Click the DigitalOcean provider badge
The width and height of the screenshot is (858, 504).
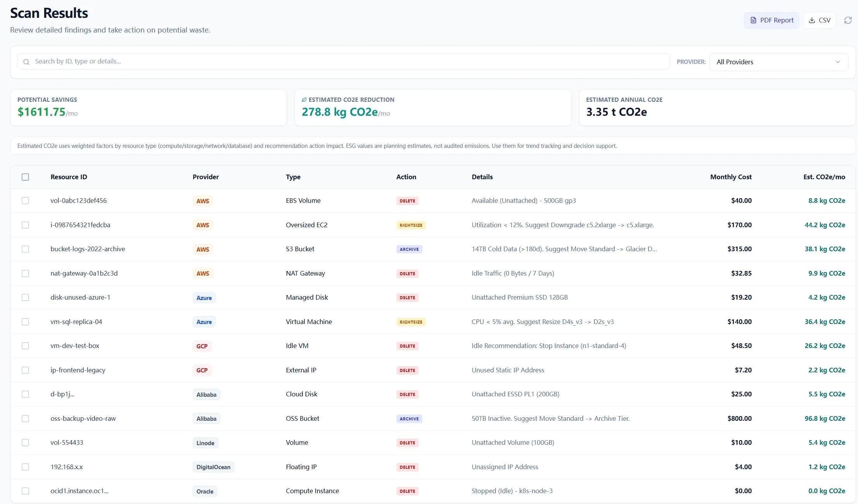point(213,467)
